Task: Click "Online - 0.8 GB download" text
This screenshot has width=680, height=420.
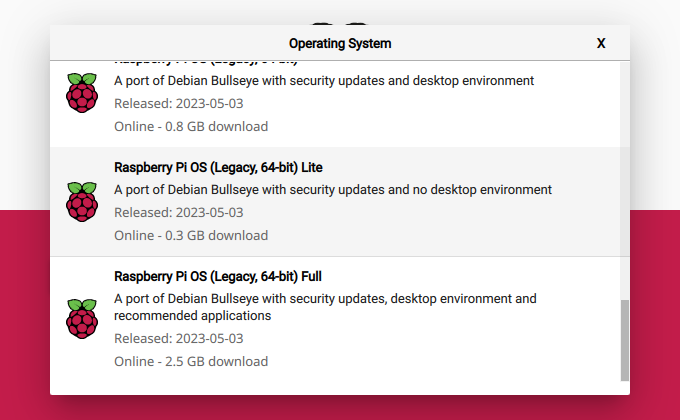Action: (191, 126)
